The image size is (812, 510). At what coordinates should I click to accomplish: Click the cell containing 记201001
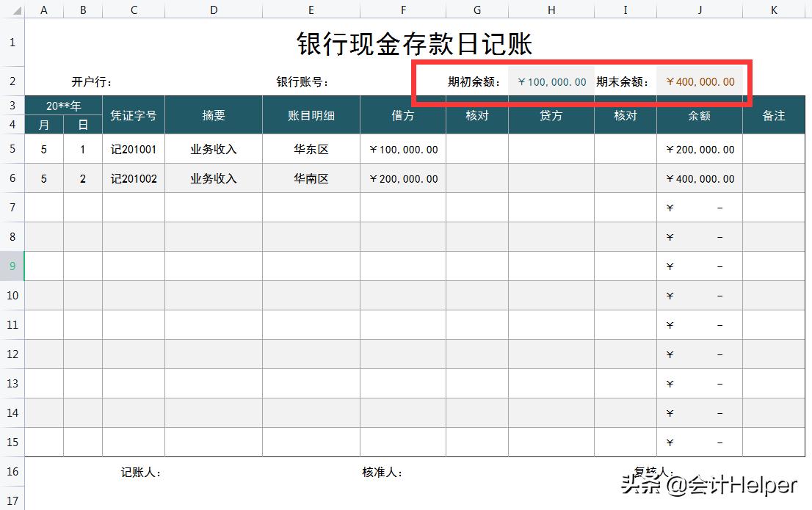(x=134, y=149)
